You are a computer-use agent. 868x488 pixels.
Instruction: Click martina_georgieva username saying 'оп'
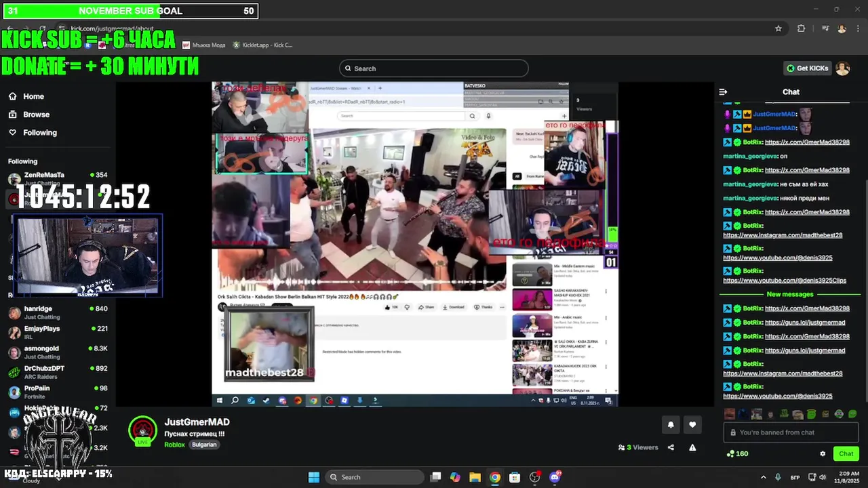point(750,156)
